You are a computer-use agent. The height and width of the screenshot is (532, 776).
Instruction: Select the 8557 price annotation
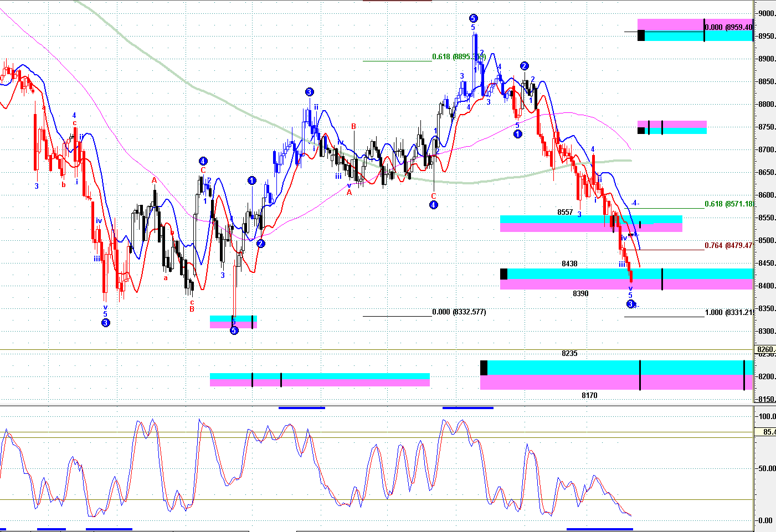[x=565, y=213]
